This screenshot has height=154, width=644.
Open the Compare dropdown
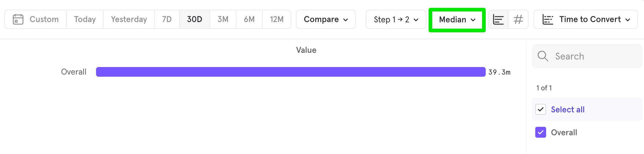pos(326,19)
